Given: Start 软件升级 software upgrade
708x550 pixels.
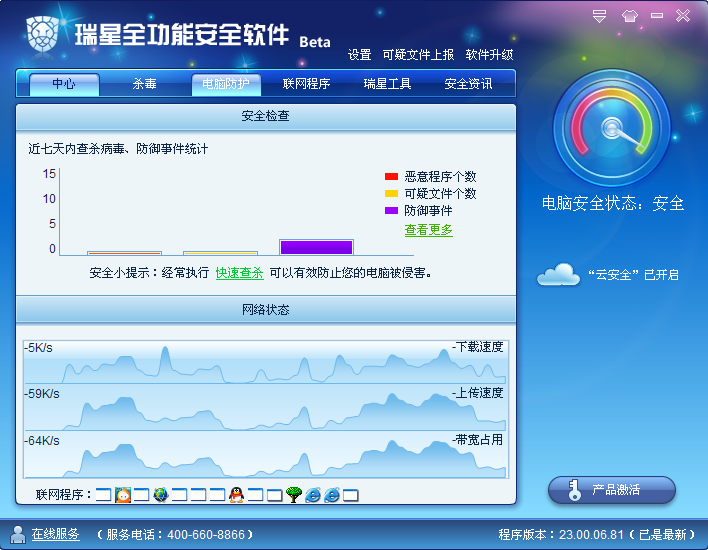Looking at the screenshot, I should pos(489,55).
